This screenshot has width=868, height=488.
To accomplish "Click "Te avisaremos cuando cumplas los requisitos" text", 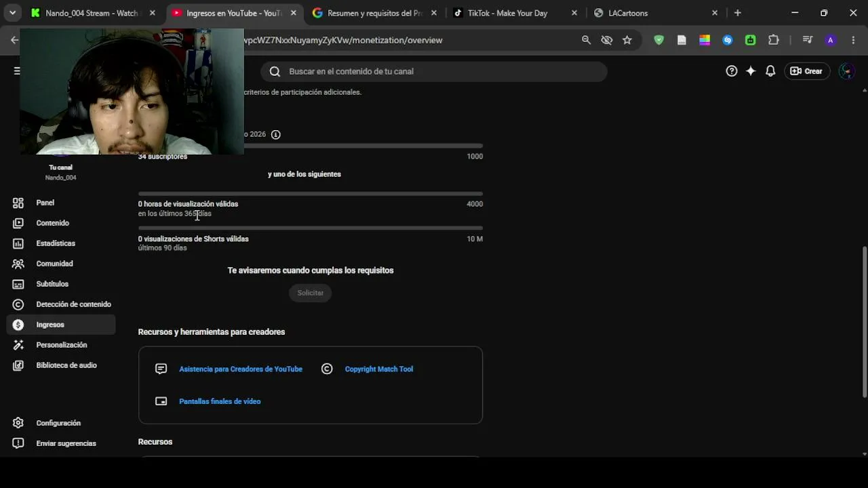I will coord(311,270).
